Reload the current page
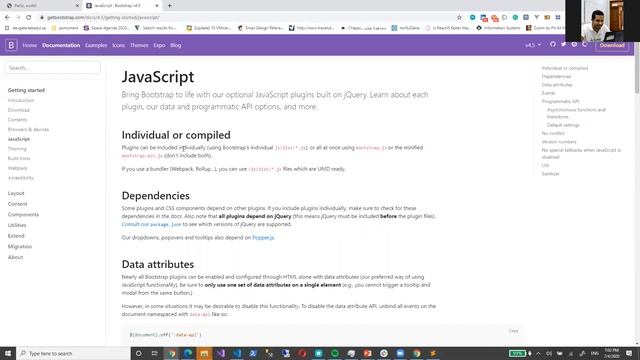This screenshot has width=640, height=360. pyautogui.click(x=29, y=18)
